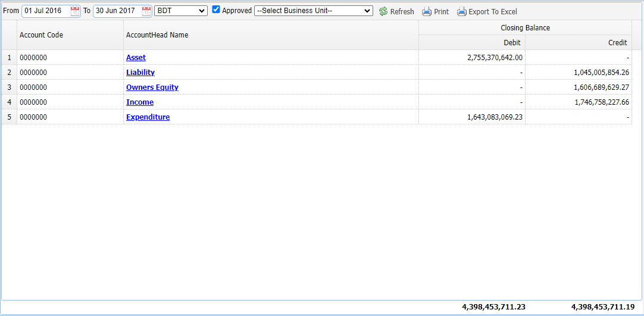Viewport: 644px width, 316px height.
Task: Select Liability credit value 1,045,005,854.26
Action: [601, 72]
